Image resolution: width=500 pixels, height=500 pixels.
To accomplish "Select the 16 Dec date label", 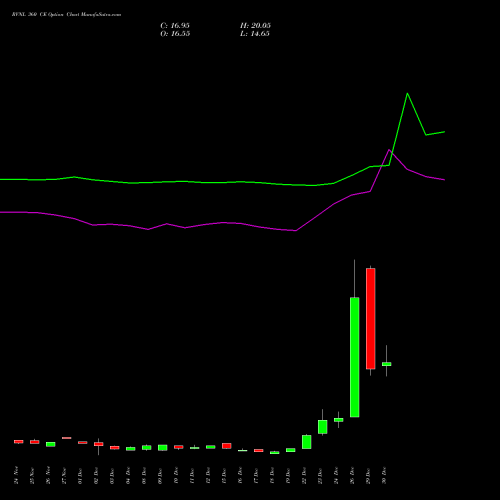I will [240, 475].
